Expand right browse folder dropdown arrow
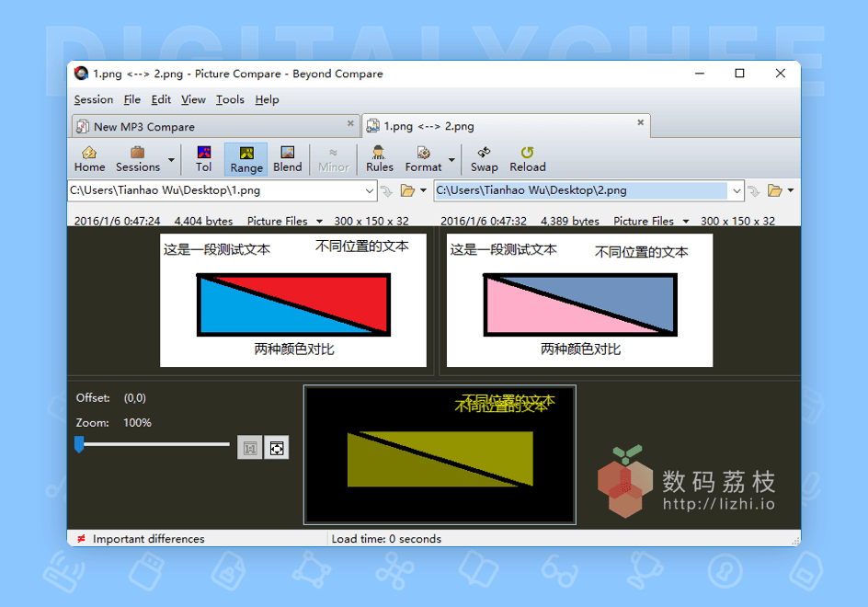Image resolution: width=868 pixels, height=607 pixels. click(791, 190)
